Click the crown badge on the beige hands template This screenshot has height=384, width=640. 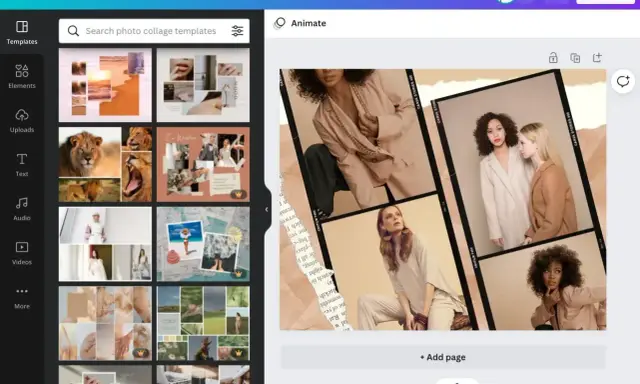point(140,353)
